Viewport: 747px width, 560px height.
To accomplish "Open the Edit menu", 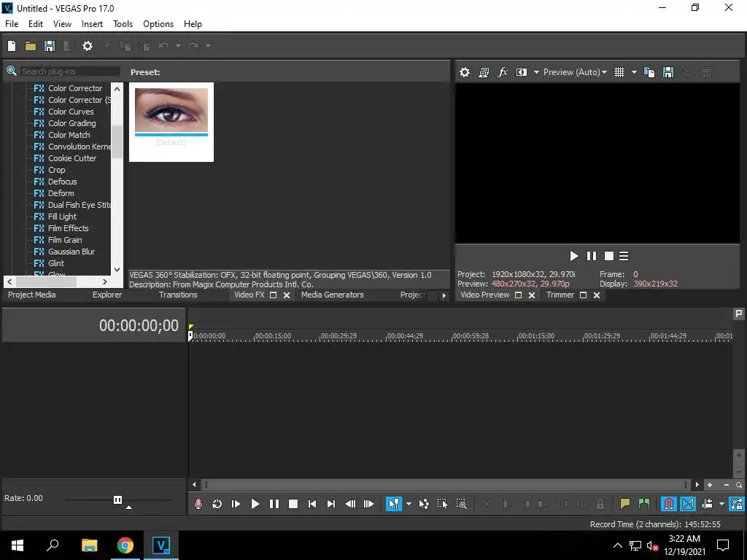I will [36, 24].
